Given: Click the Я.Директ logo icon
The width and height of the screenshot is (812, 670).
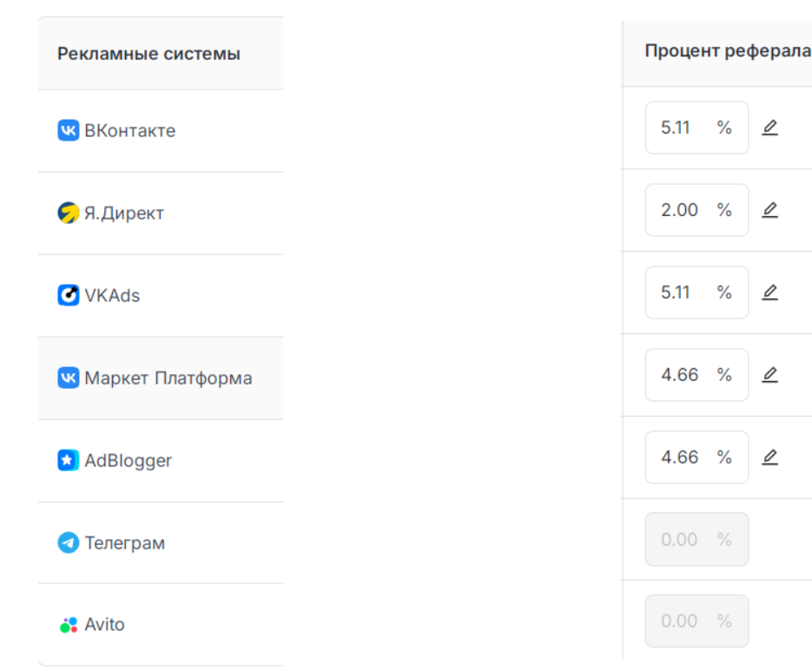Looking at the screenshot, I should point(68,213).
